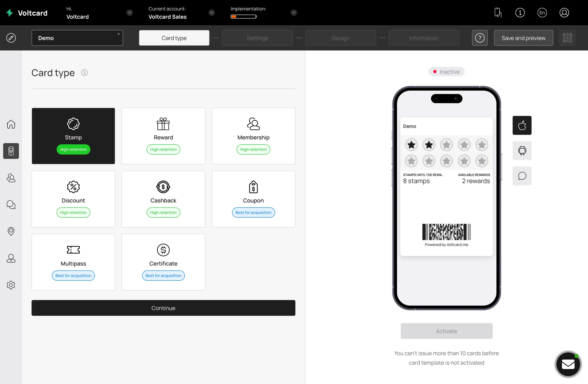This screenshot has height=384, width=588.
Task: Click the Save and preview button
Action: pyautogui.click(x=523, y=38)
